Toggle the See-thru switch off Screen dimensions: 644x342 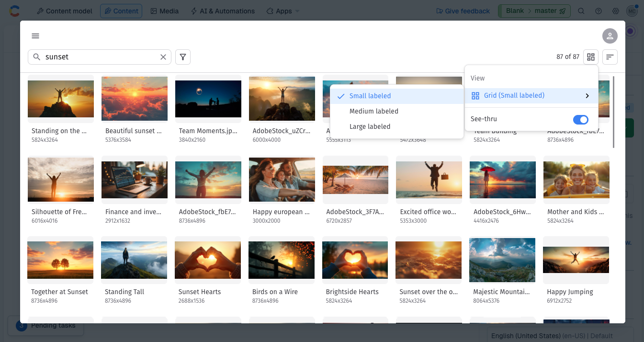pos(580,119)
